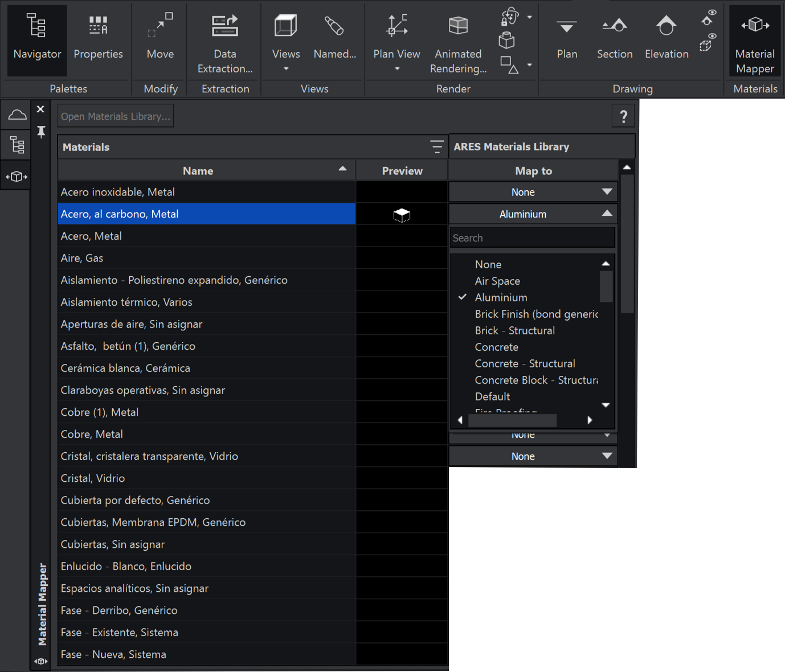Click the 3D box icon in Render group
Screen dimensions: 785x672
[506, 40]
